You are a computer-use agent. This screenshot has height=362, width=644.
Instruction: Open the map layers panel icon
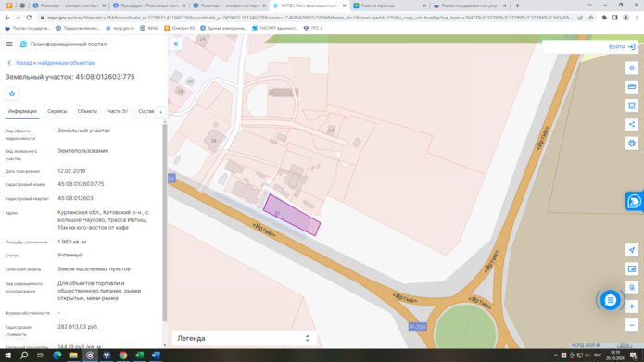tap(632, 69)
